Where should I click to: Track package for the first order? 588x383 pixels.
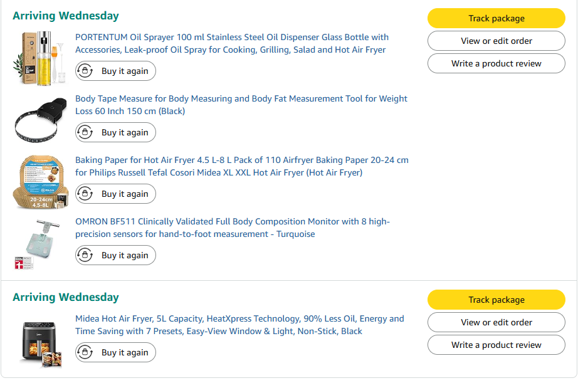coord(496,18)
